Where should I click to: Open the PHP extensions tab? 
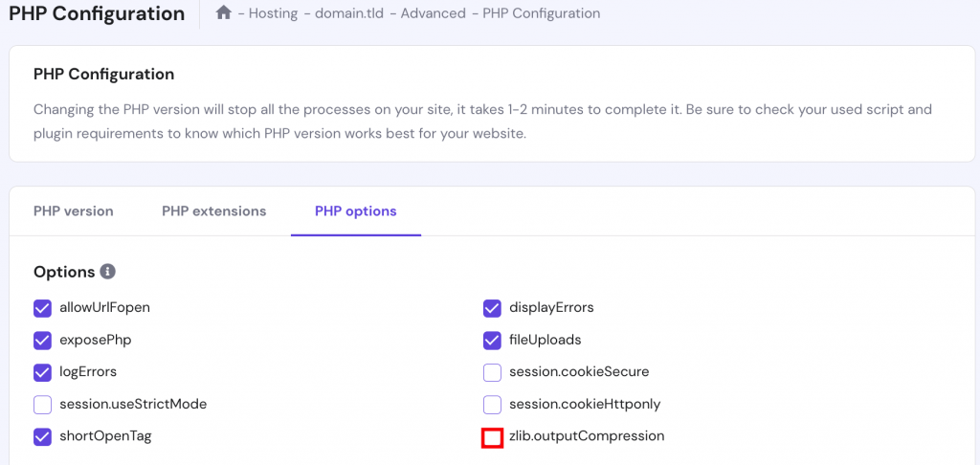click(213, 211)
